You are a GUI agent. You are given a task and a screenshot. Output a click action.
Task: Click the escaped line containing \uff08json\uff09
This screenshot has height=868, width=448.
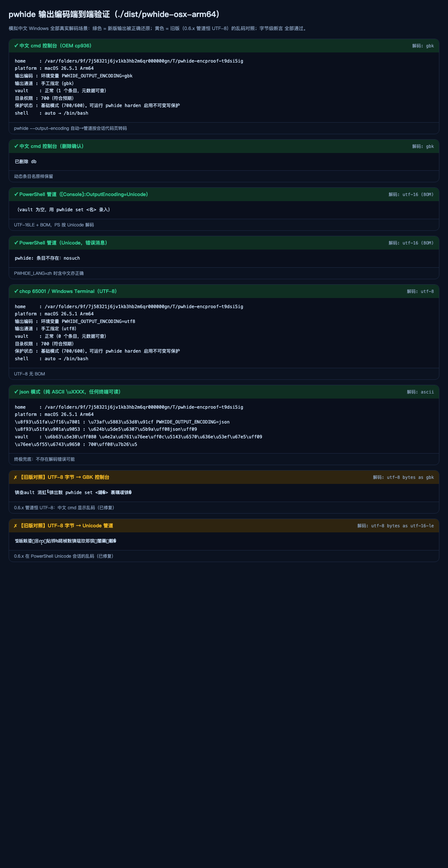click(106, 429)
